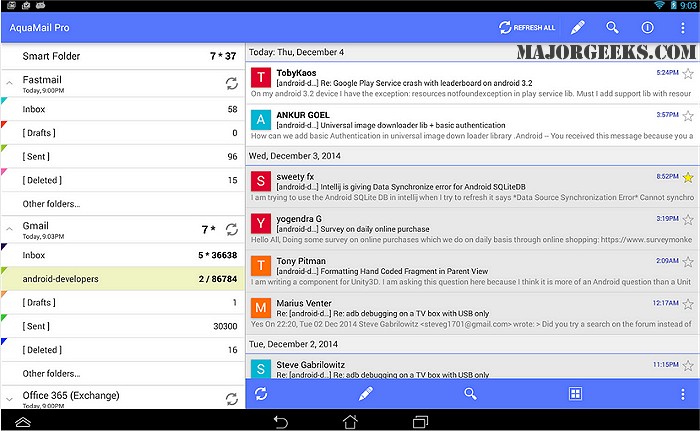Select ANKUR GOEL message via A avatar
Image resolution: width=700 pixels, height=431 pixels.
(261, 120)
